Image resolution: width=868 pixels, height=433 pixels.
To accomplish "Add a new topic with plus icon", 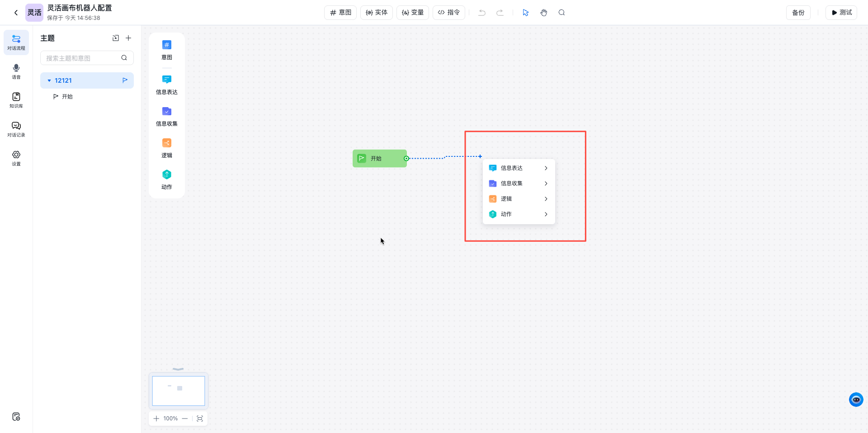I will click(128, 38).
